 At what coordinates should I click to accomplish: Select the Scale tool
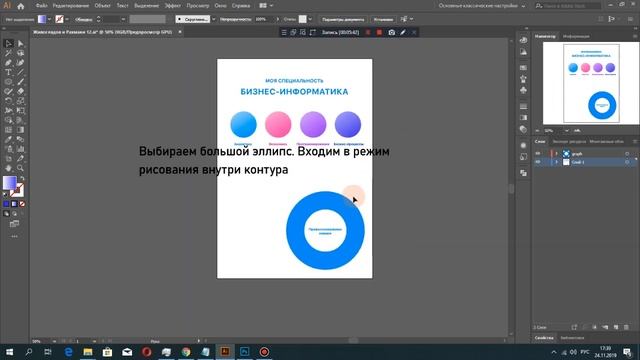coord(20,101)
